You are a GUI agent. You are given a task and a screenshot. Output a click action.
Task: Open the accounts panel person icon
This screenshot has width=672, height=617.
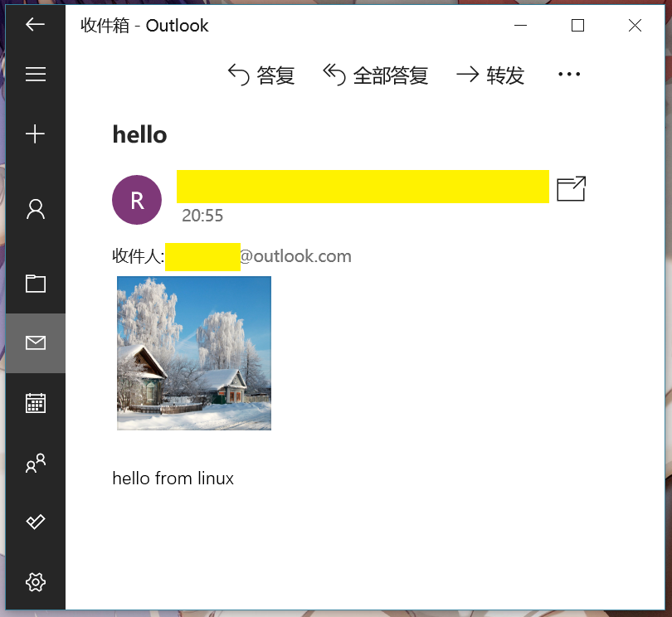(35, 209)
